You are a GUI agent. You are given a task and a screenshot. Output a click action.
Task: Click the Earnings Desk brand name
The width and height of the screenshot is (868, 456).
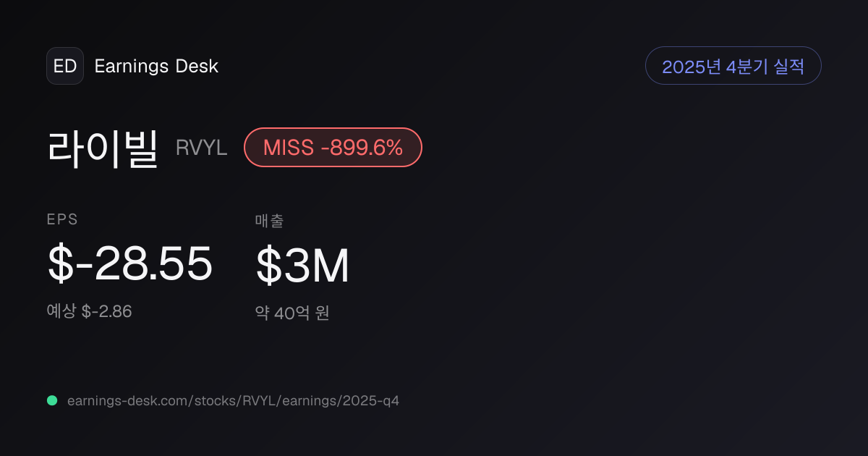[x=156, y=66]
